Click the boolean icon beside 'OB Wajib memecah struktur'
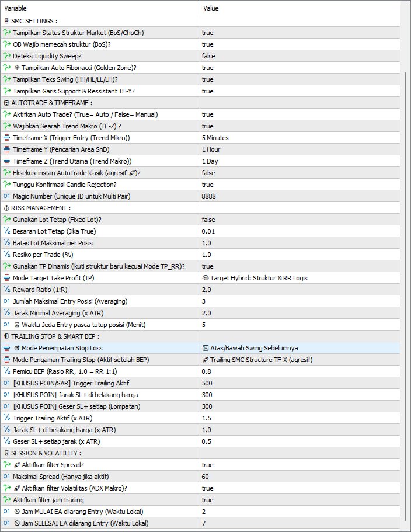 click(x=7, y=44)
